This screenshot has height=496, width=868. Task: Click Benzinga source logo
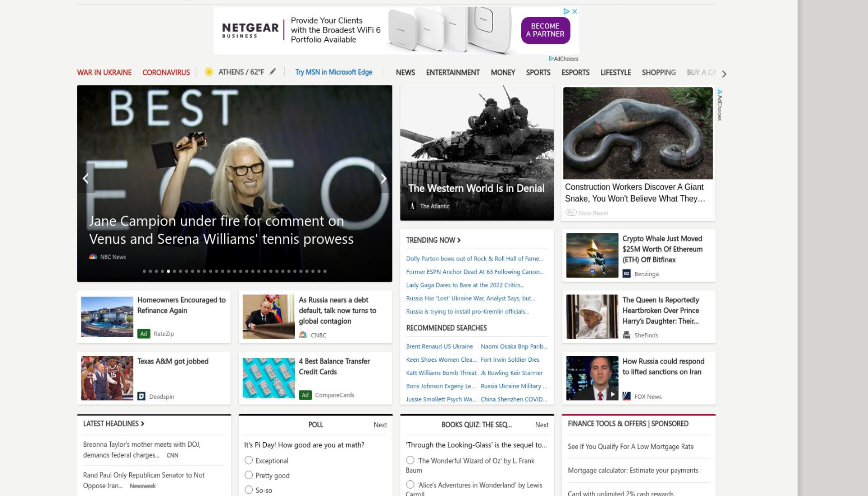click(626, 274)
